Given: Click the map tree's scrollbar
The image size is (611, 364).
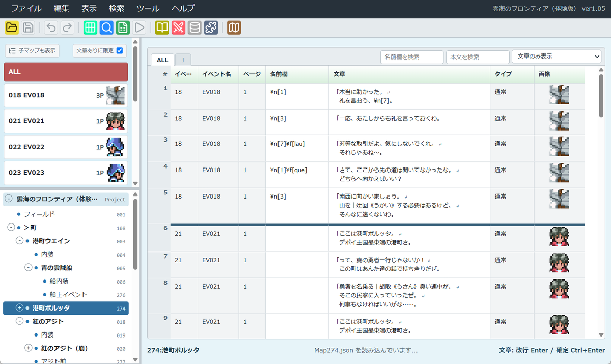Looking at the screenshot, I should point(135,234).
